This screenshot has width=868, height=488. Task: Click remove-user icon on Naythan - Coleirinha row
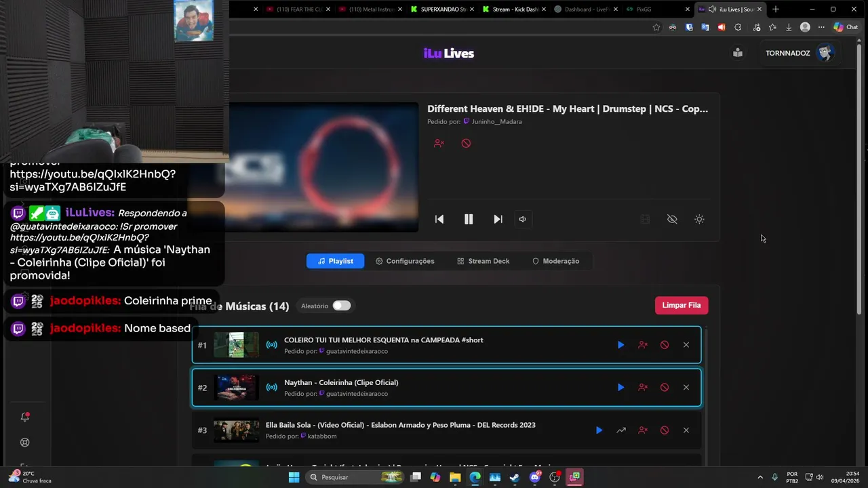click(643, 388)
